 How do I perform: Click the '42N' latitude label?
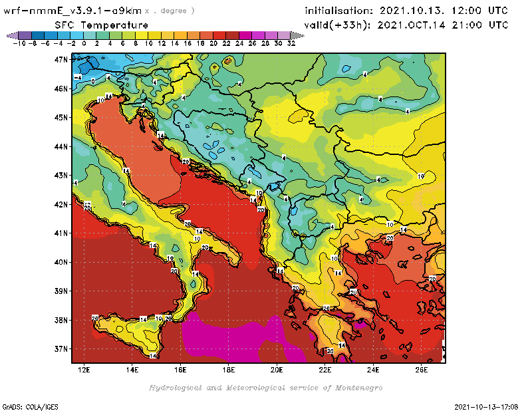[x=61, y=204]
